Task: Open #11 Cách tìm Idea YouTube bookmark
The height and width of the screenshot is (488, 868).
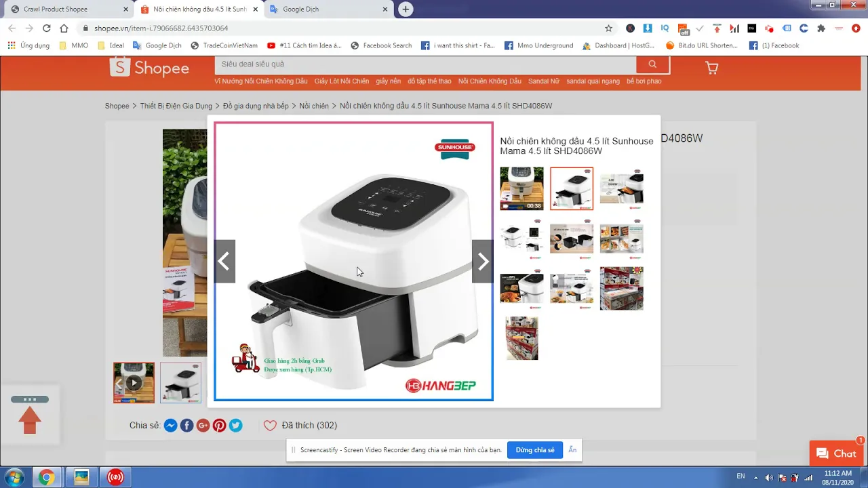Action: click(304, 45)
